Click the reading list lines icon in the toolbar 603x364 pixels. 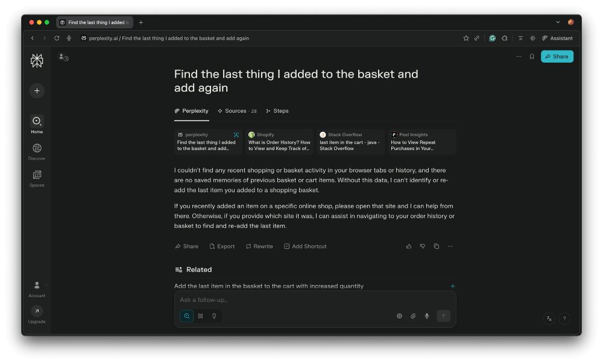[520, 38]
